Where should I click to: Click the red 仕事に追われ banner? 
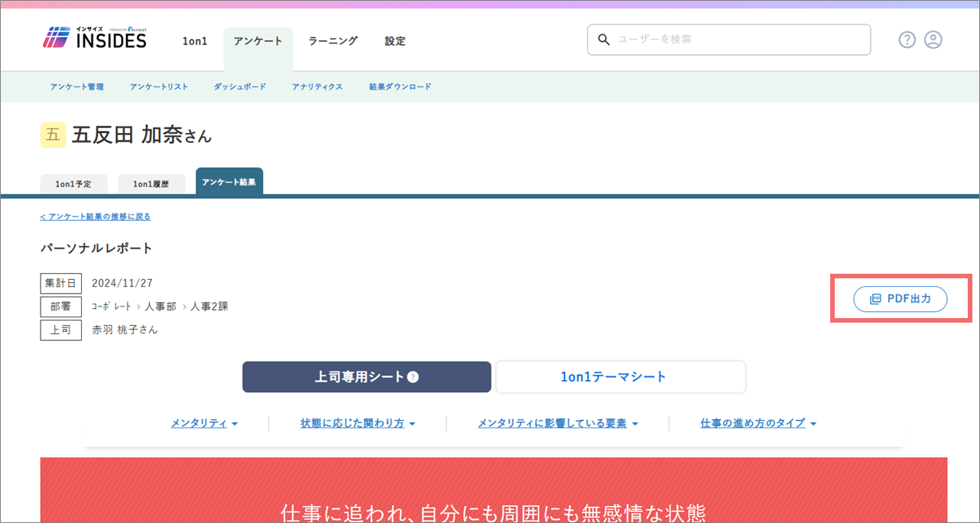pos(494,490)
